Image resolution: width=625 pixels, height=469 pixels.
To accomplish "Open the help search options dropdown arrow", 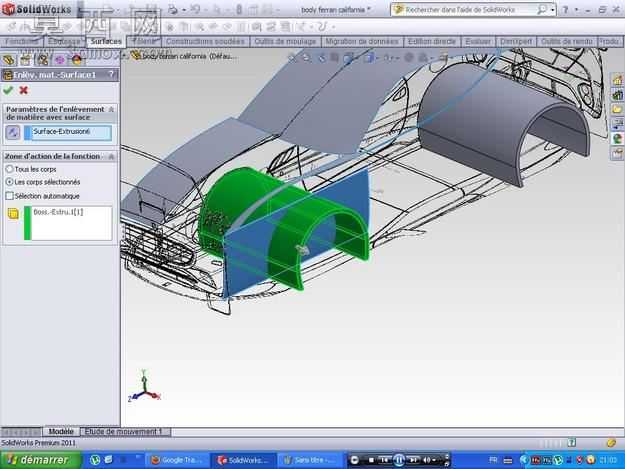I will 552,10.
